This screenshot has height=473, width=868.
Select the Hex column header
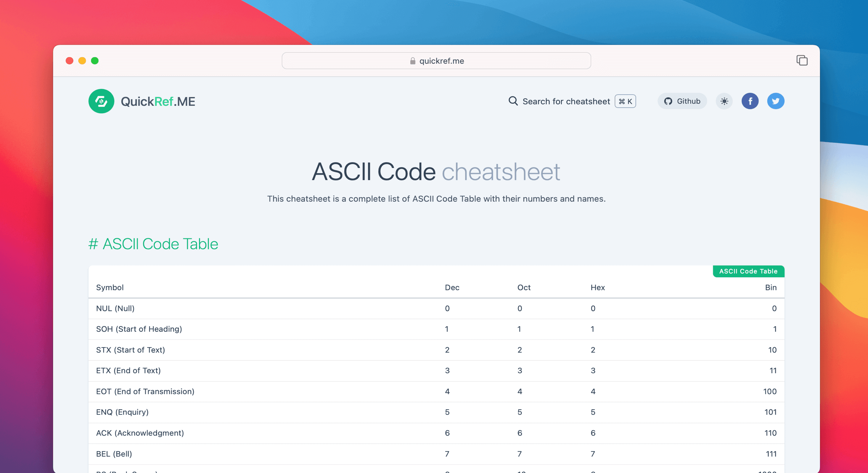pyautogui.click(x=598, y=287)
